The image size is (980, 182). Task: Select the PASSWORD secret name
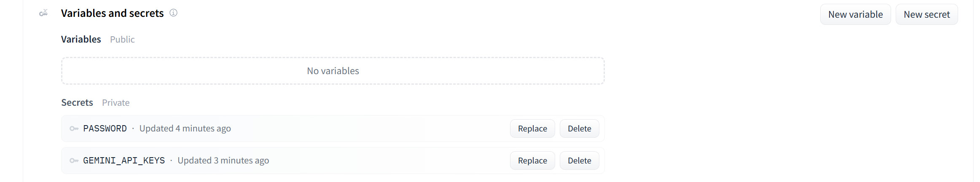click(x=105, y=128)
